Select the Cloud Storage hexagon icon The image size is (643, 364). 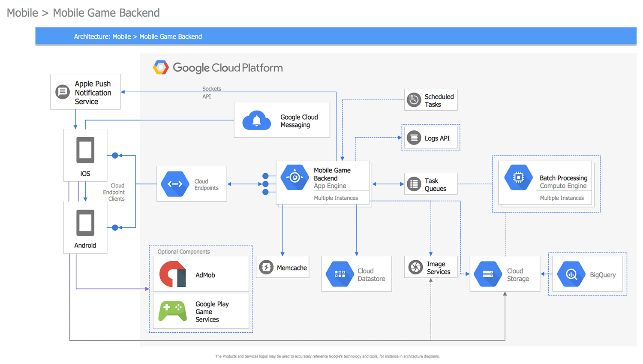tap(488, 274)
